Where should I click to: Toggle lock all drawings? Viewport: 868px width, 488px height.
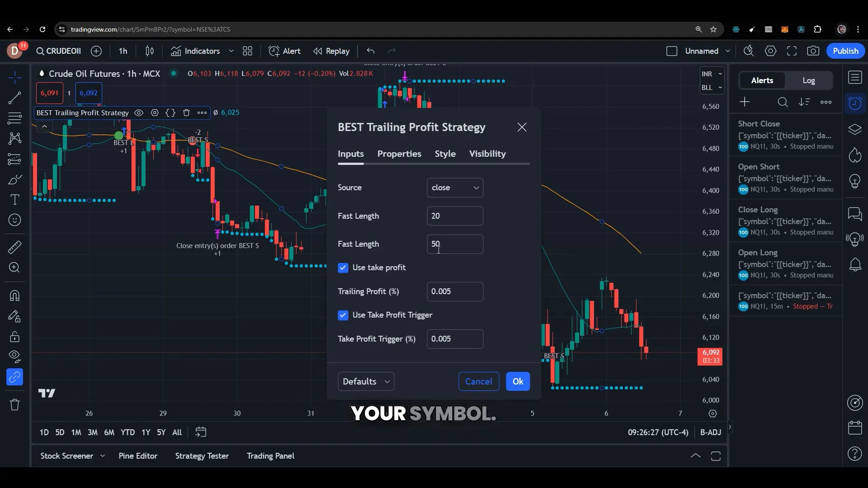pyautogui.click(x=14, y=337)
